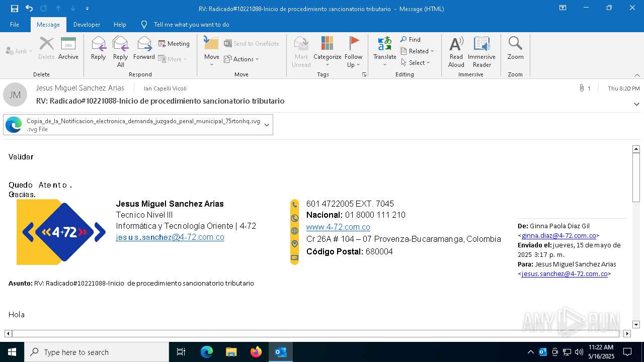Viewport: 644px width, 362px height.
Task: Click the Zoom magnifier button
Action: pyautogui.click(x=515, y=49)
